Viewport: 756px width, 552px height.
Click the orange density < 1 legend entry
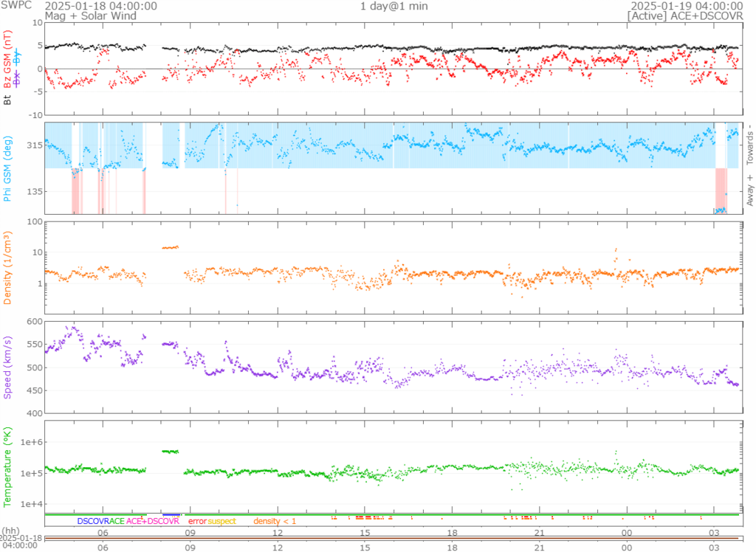(275, 521)
